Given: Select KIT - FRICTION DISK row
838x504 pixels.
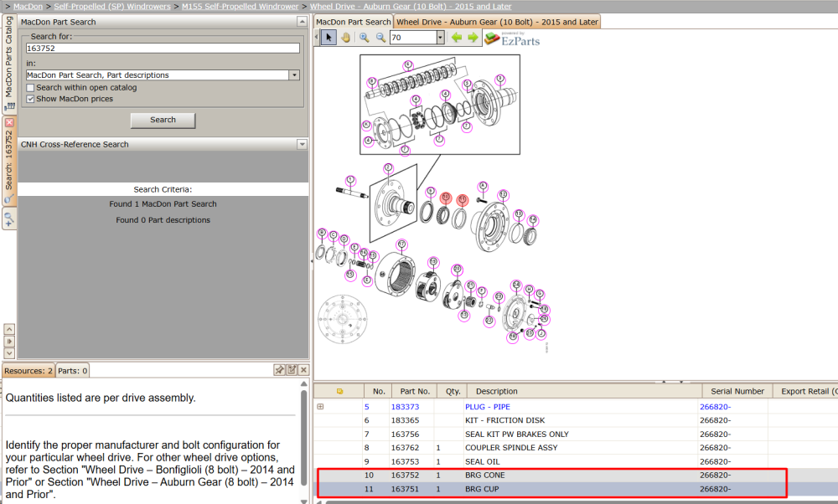Looking at the screenshot, I should [576, 421].
